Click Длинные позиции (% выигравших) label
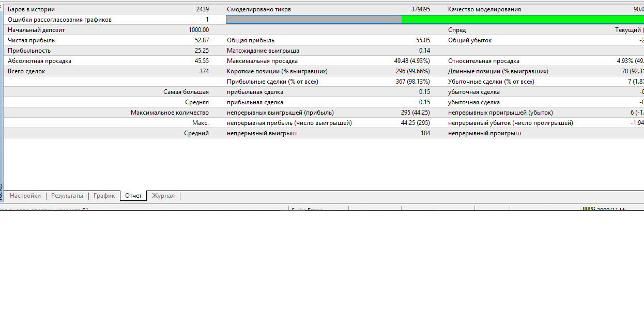Viewport: 644px width, 317px height. coord(498,71)
